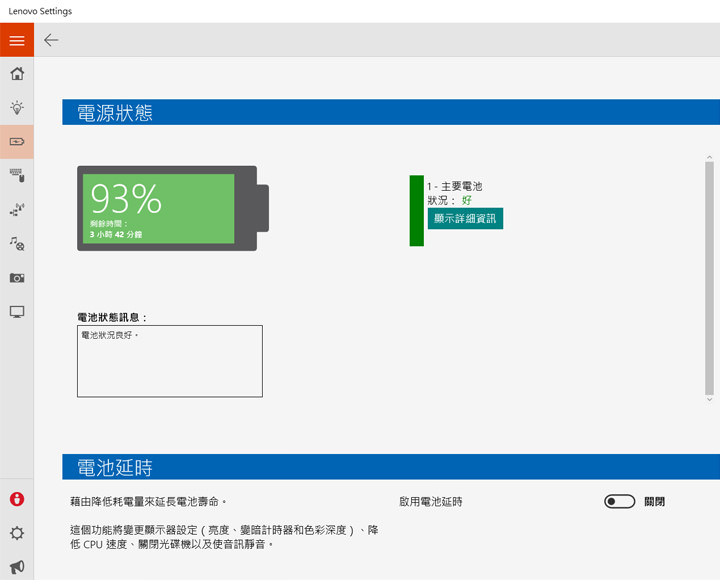Open the audio music settings icon

pyautogui.click(x=17, y=243)
